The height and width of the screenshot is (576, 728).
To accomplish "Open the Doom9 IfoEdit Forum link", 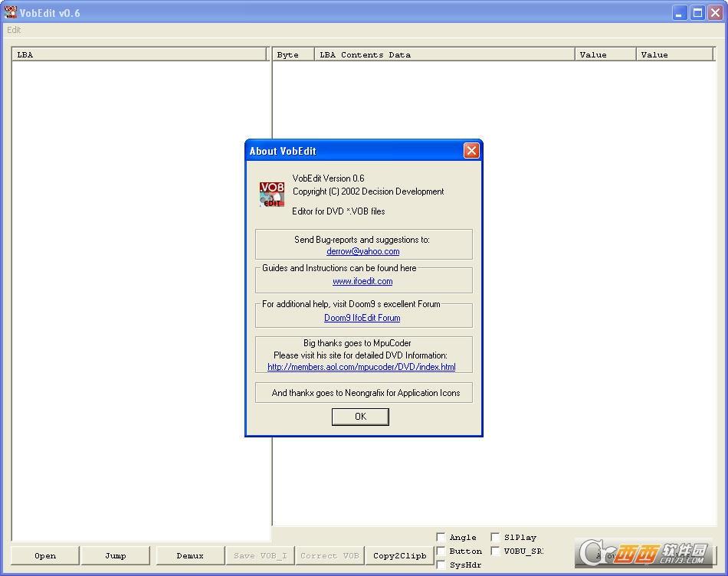I will coord(362,317).
